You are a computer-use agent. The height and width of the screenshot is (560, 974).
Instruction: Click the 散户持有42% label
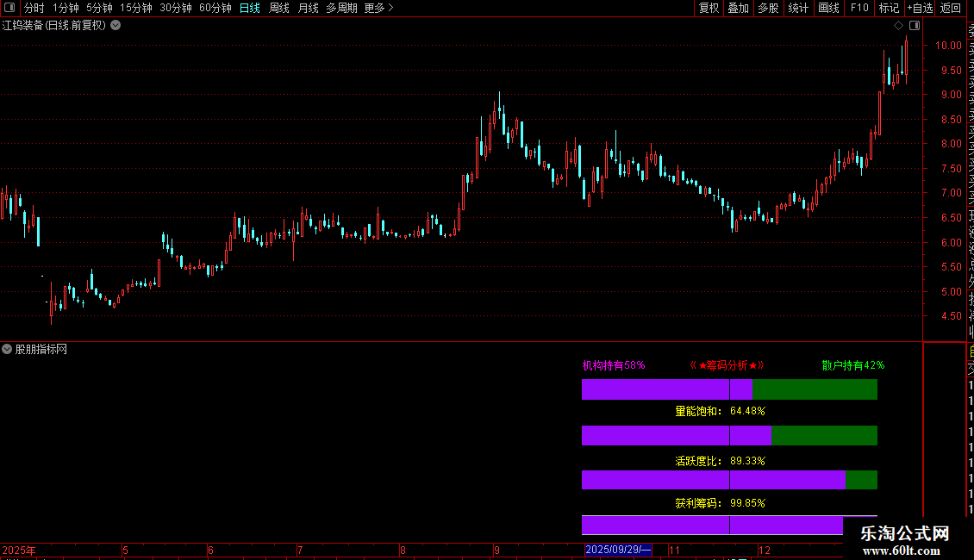click(852, 365)
